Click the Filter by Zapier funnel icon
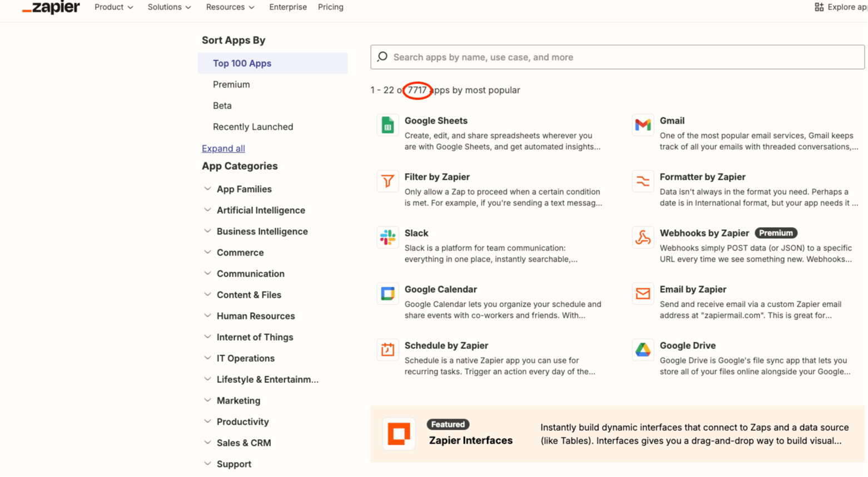This screenshot has width=868, height=477. 388,181
